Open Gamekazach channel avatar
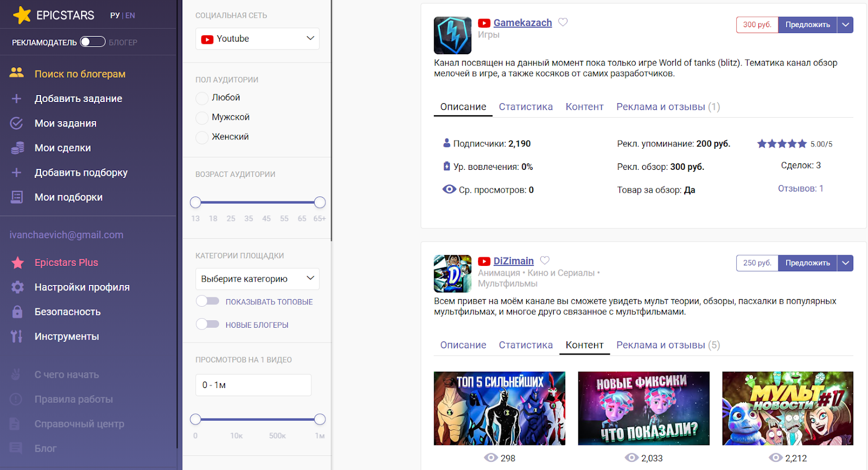The width and height of the screenshot is (868, 470). (x=452, y=35)
